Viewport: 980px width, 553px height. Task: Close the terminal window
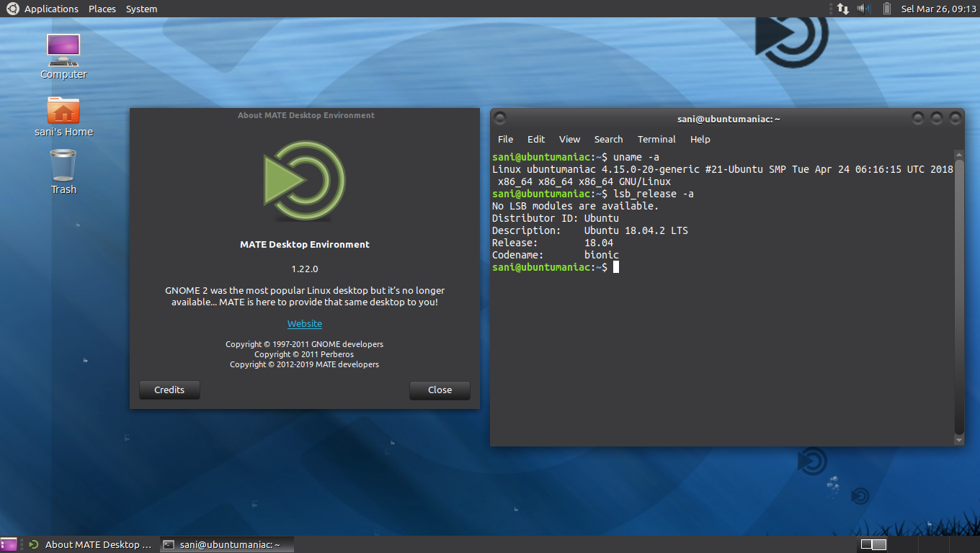click(x=955, y=118)
